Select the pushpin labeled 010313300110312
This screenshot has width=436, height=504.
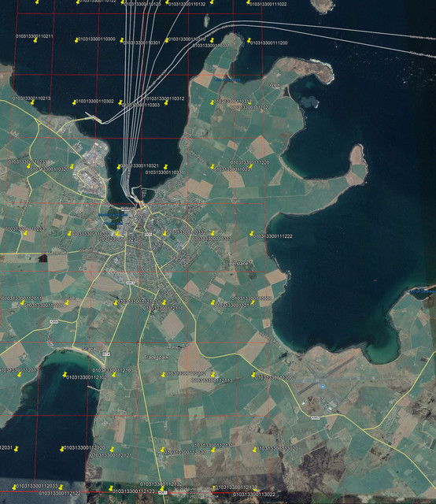(166, 102)
